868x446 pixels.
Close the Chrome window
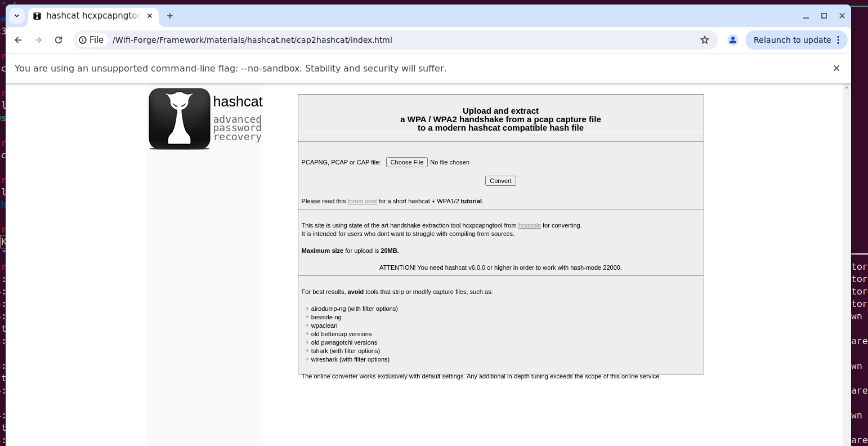pyautogui.click(x=842, y=16)
